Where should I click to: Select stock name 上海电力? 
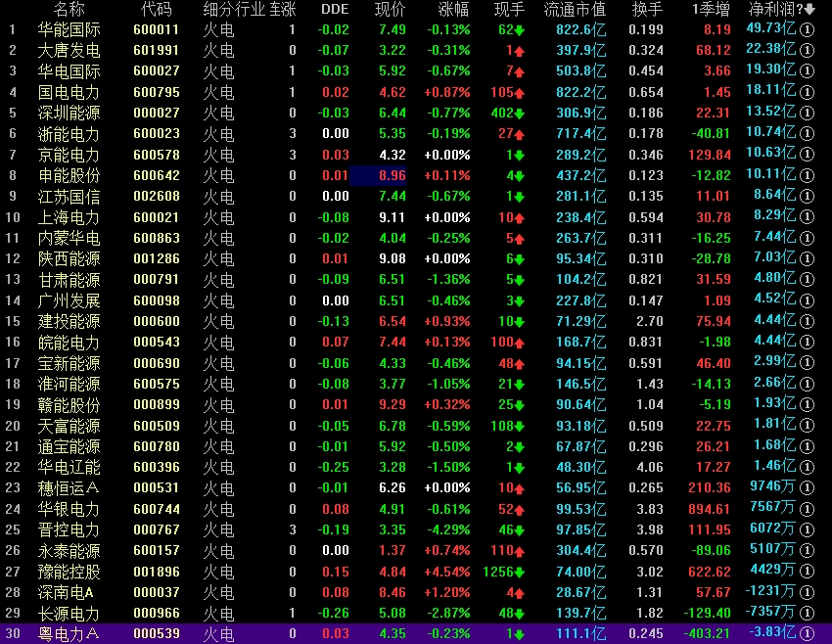click(x=69, y=217)
